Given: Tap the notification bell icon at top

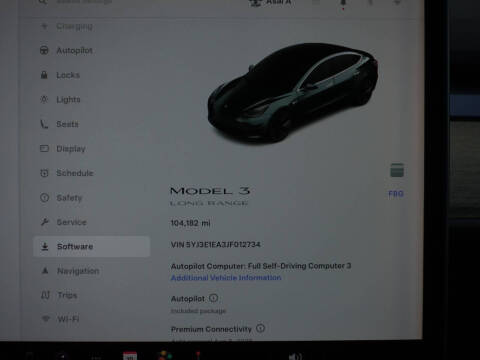Looking at the screenshot, I should pyautogui.click(x=343, y=3).
